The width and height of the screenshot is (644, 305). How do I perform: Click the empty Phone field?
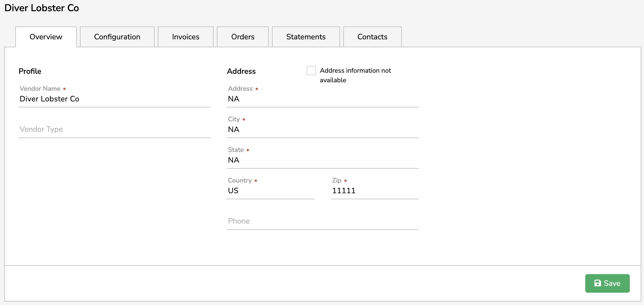pos(322,221)
